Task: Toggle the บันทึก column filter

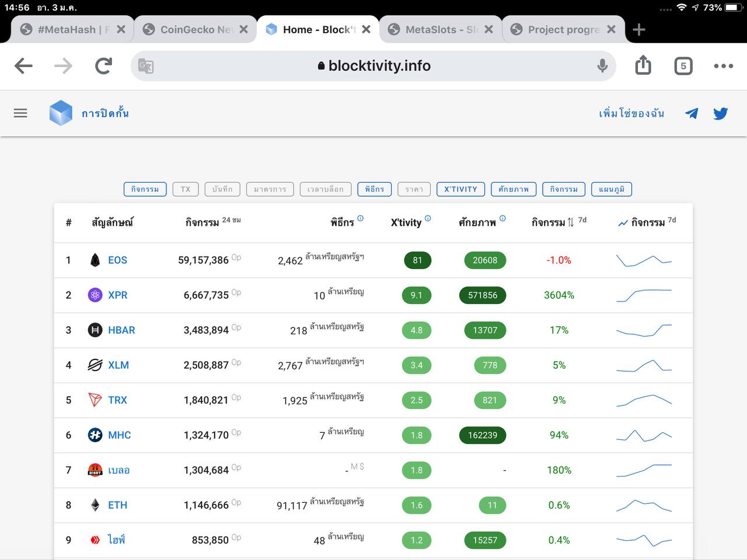Action: [x=222, y=189]
